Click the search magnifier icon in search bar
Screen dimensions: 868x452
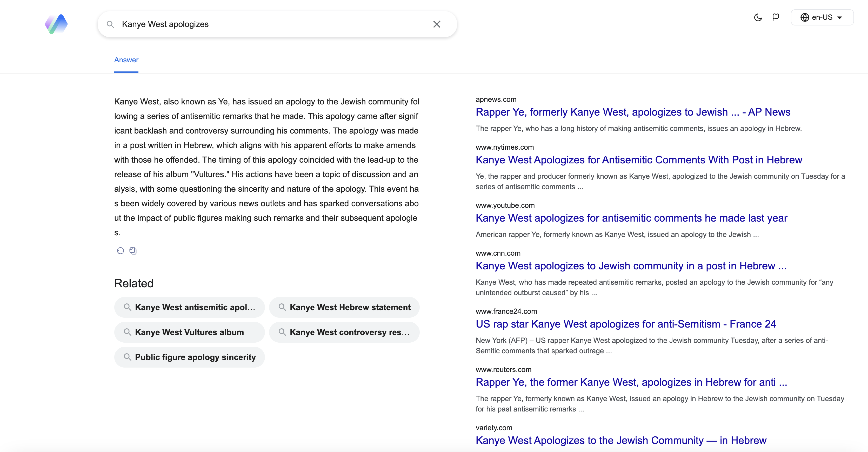point(110,24)
